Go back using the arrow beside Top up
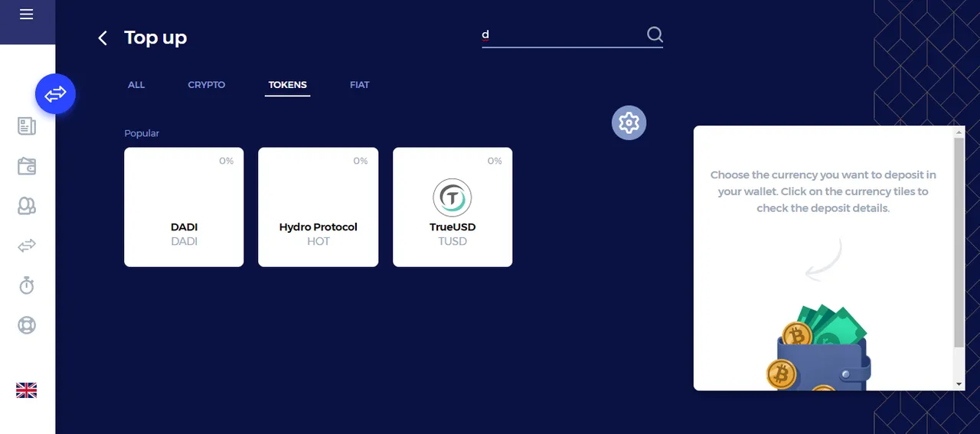The width and height of the screenshot is (980, 434). (x=103, y=38)
